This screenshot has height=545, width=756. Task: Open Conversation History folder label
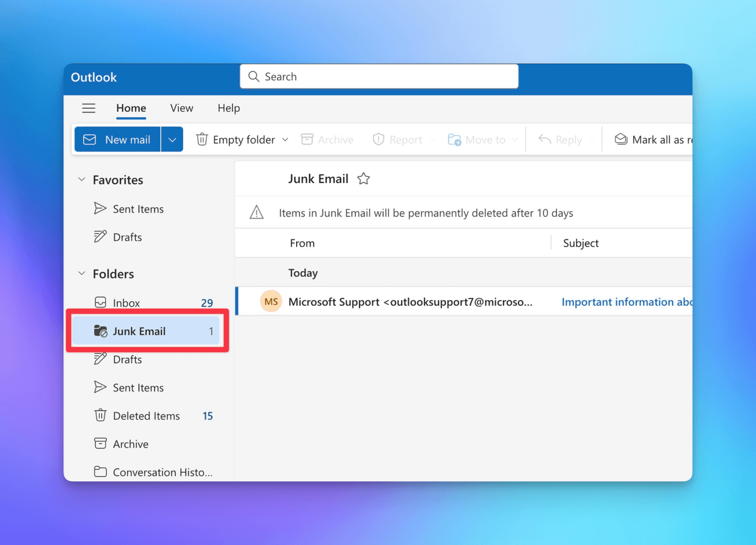click(x=163, y=472)
